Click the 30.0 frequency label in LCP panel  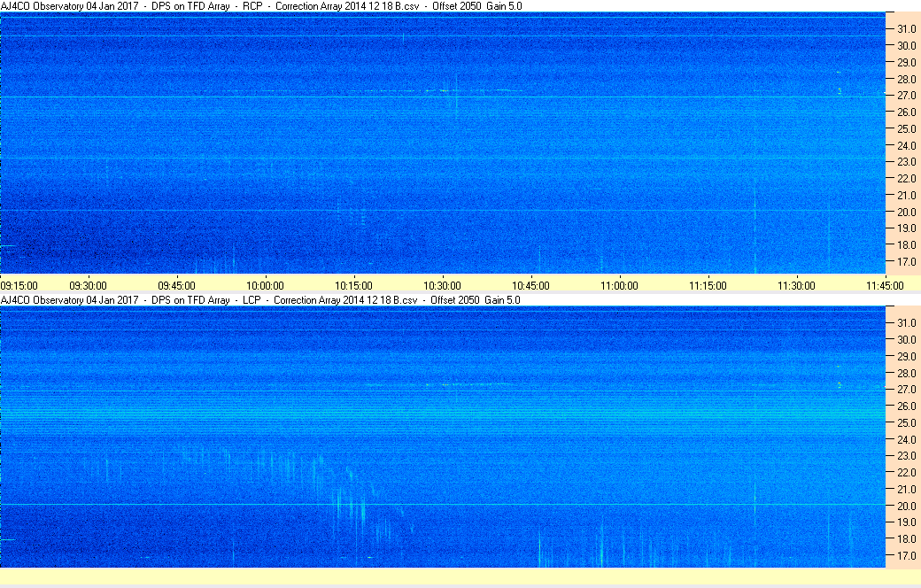906,340
